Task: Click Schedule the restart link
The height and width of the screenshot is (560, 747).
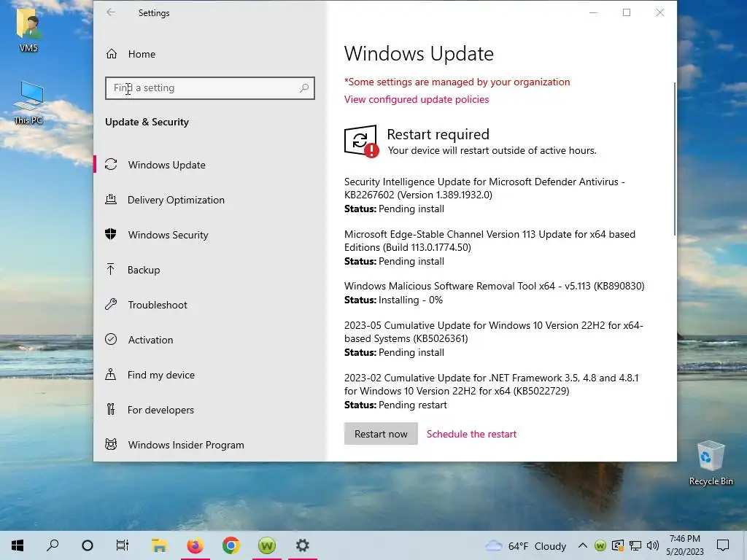Action: (471, 434)
